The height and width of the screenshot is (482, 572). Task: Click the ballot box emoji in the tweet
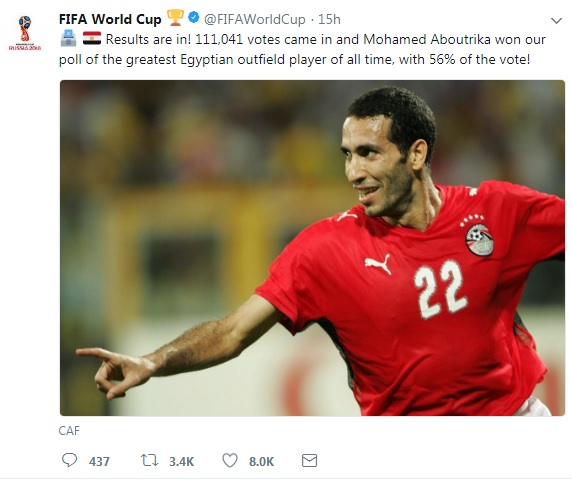69,38
